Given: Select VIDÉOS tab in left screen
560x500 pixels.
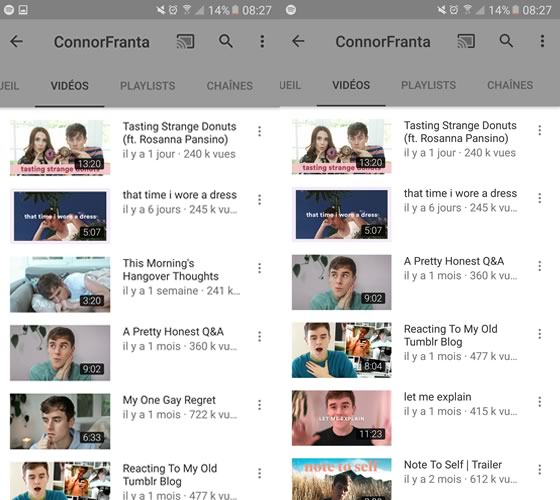Looking at the screenshot, I should pos(70,86).
